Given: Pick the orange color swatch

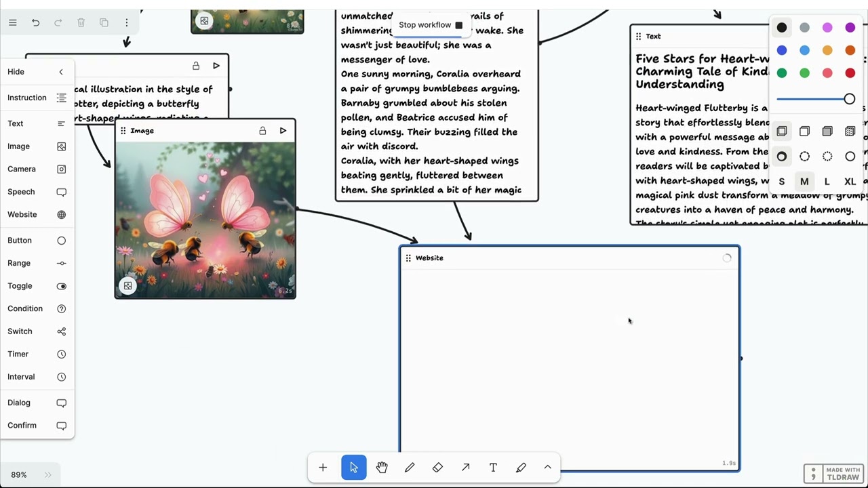Looking at the screenshot, I should pyautogui.click(x=850, y=50).
